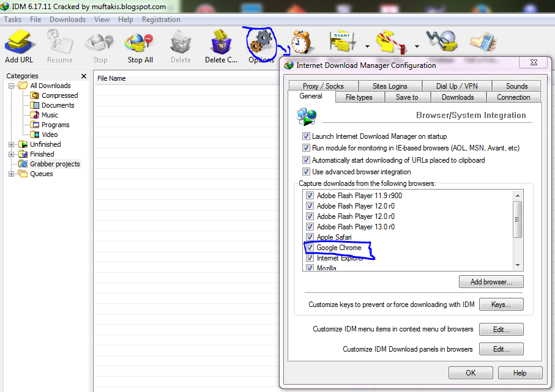Viewport: 555px width, 392px height.
Task: Select the Queues tree item
Action: [x=42, y=174]
